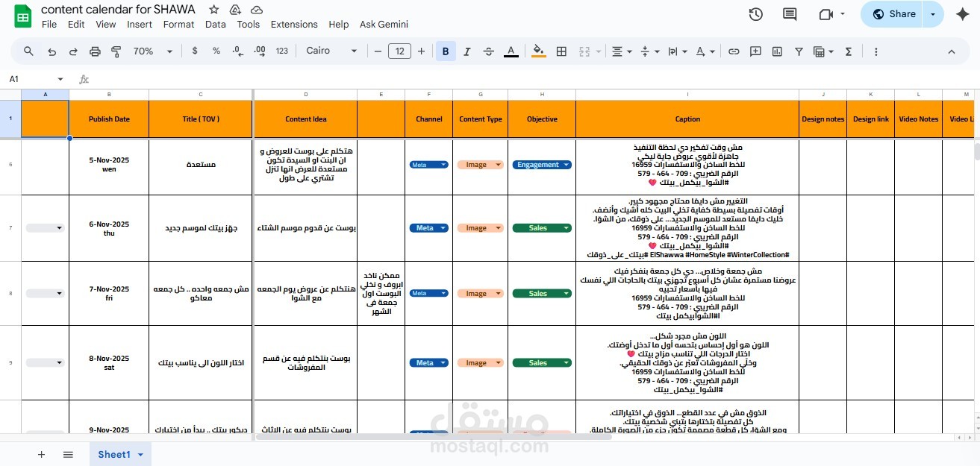Collapse the menus with the chevron
980x466 pixels.
coord(952,51)
